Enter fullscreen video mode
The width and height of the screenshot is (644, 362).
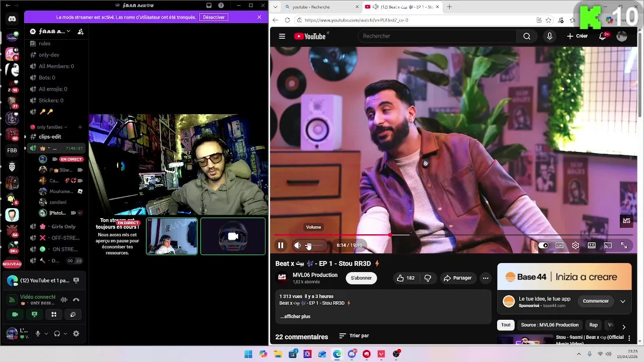tap(624, 245)
